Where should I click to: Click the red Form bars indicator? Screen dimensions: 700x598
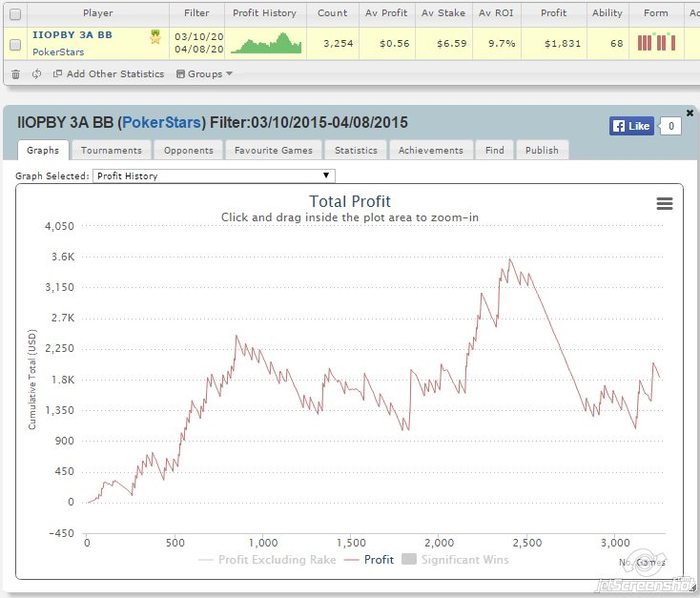[656, 42]
